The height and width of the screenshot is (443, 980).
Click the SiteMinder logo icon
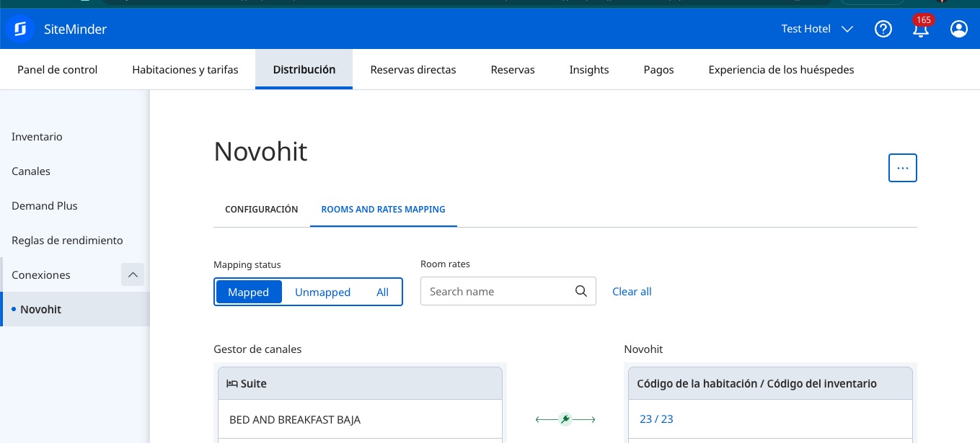tap(20, 29)
